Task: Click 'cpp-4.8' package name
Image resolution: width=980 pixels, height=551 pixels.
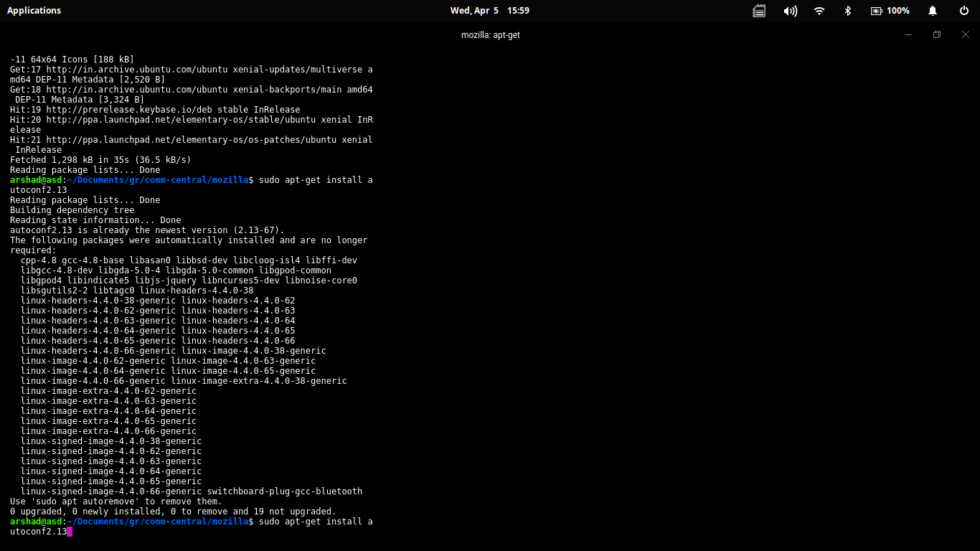Action: 39,260
